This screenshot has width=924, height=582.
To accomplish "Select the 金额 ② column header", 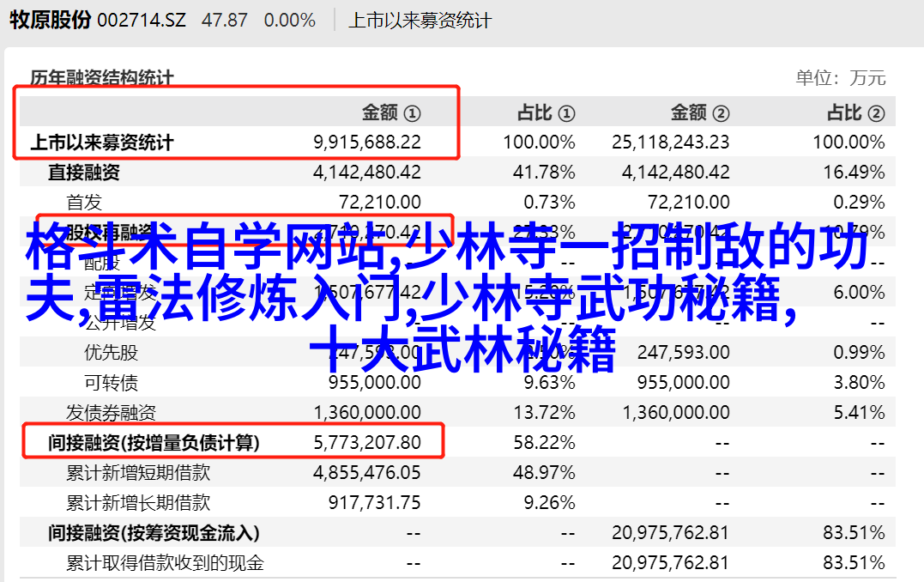I will click(700, 112).
